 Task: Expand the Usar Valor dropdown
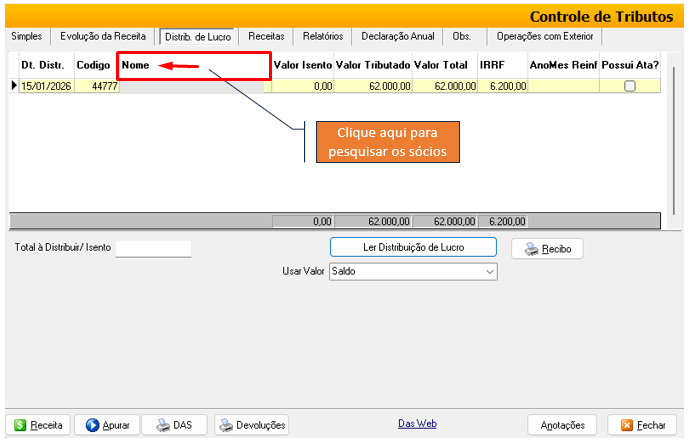tap(489, 271)
